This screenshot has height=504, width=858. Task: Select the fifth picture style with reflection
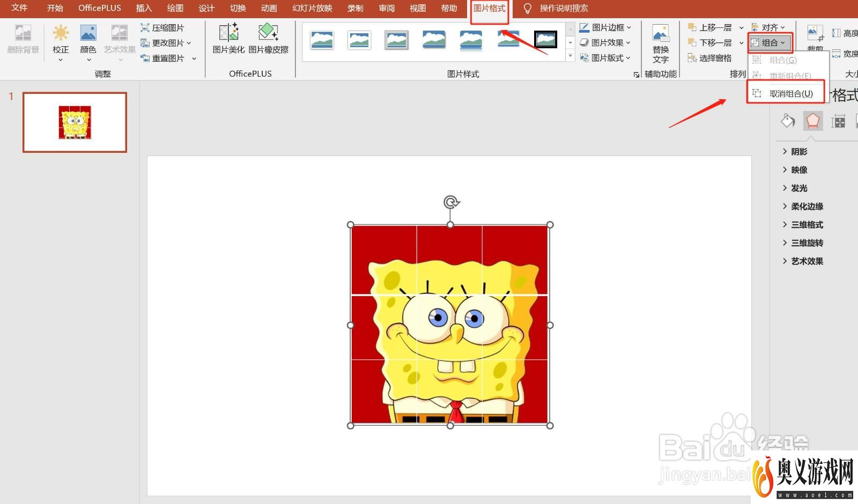click(471, 40)
